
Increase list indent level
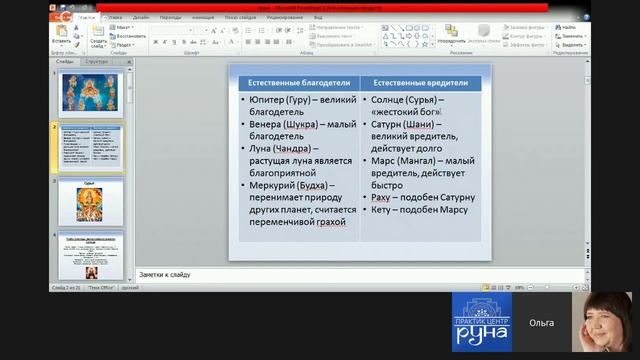(x=288, y=31)
